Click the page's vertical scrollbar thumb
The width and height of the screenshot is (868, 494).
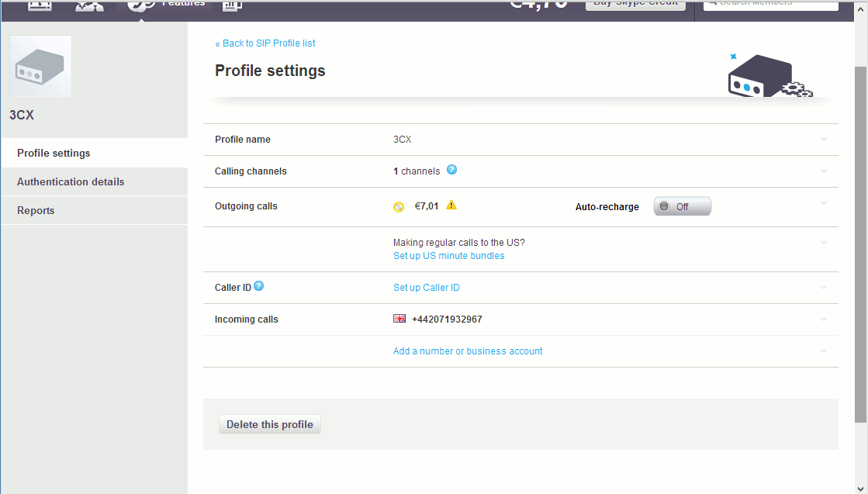coord(861,244)
